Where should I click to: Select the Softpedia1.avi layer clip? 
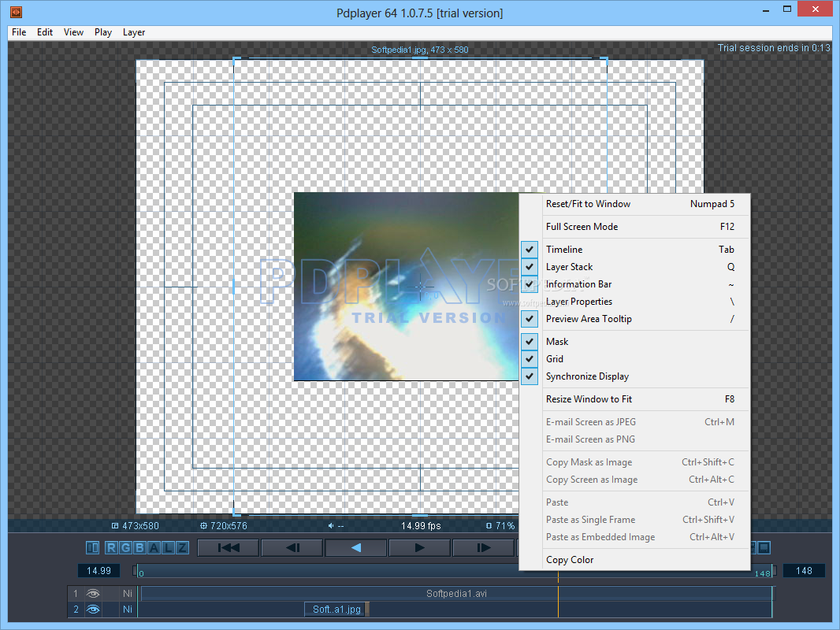456,594
